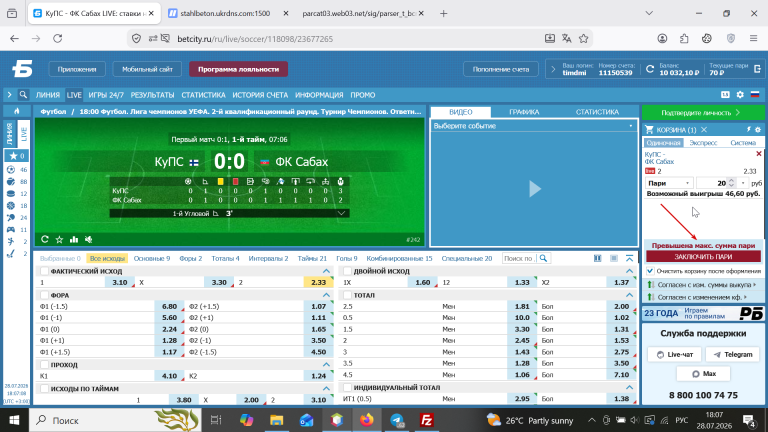Open the Пари bet type dropdown
Image resolution: width=768 pixels, height=432 pixels.
(668, 183)
